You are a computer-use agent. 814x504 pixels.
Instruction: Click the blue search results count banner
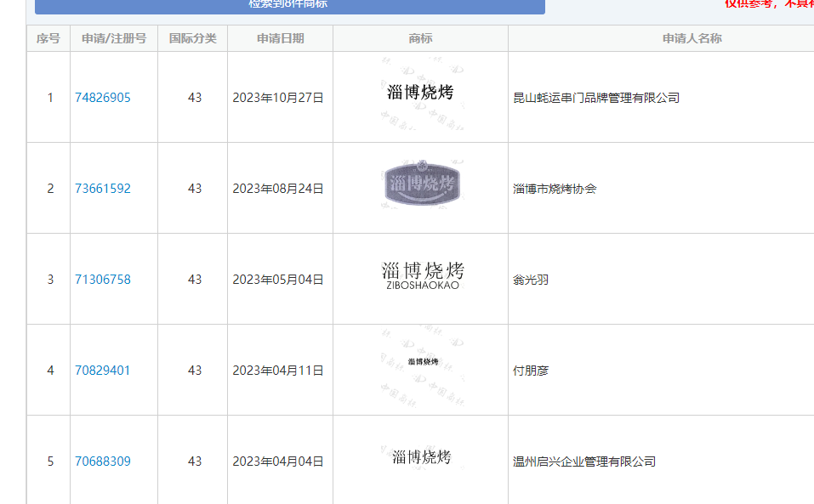pyautogui.click(x=290, y=6)
